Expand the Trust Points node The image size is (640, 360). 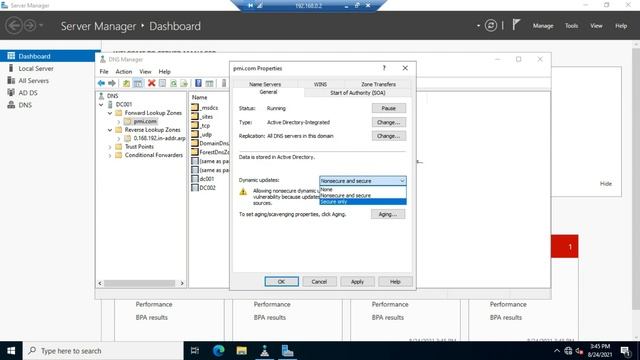pos(110,147)
